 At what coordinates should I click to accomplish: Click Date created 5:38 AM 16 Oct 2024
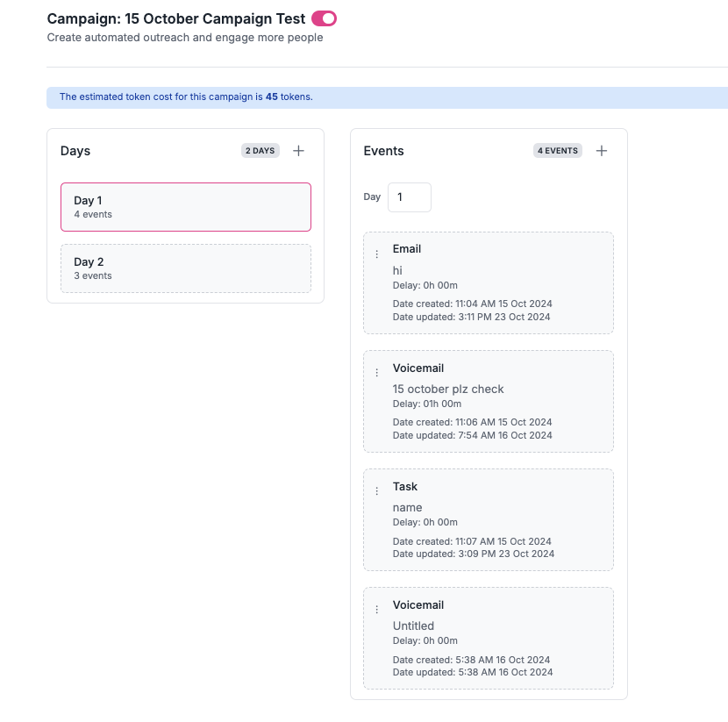point(471,660)
